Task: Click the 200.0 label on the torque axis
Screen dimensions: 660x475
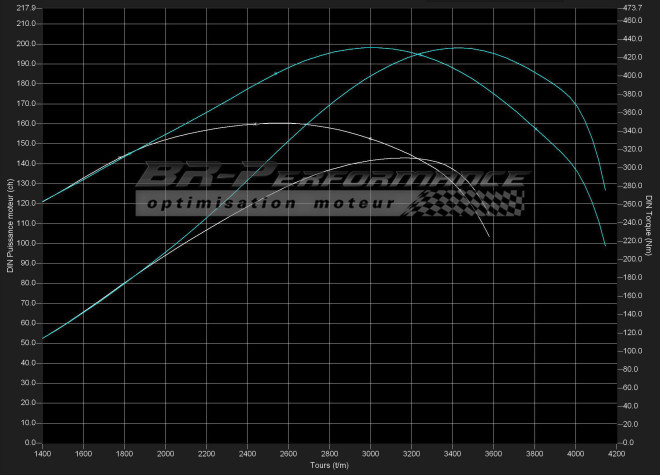Action: click(x=632, y=259)
